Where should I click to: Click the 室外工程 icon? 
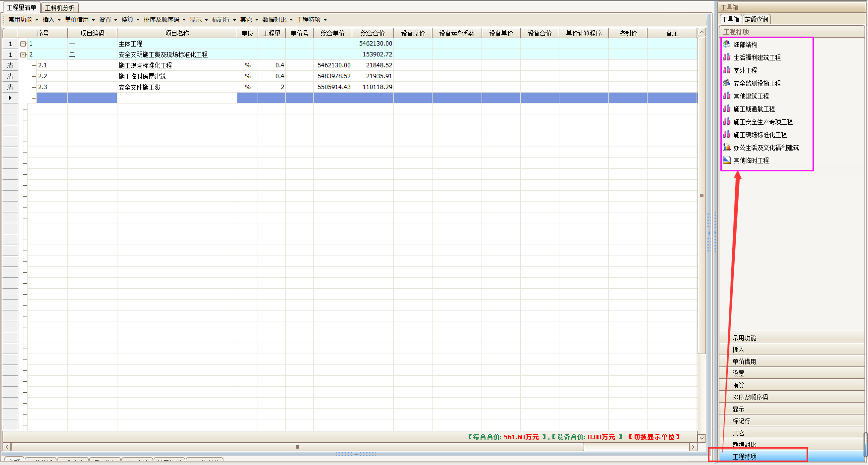coord(727,70)
